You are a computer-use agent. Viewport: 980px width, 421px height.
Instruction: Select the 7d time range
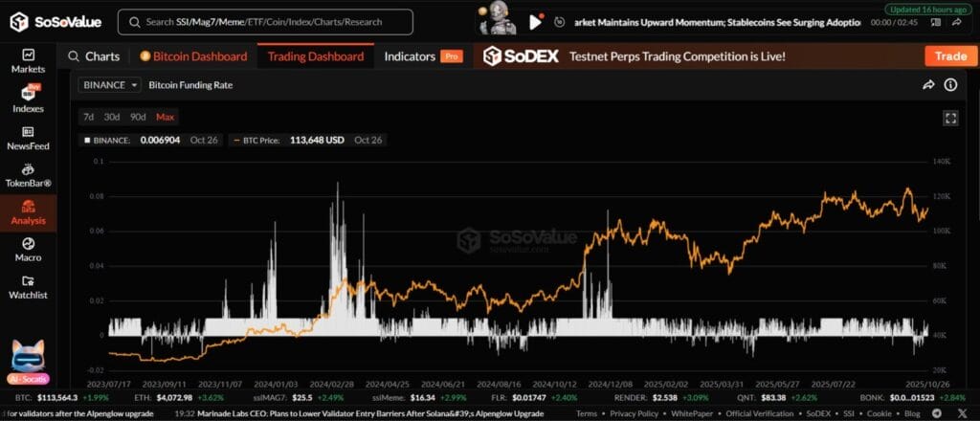click(88, 117)
